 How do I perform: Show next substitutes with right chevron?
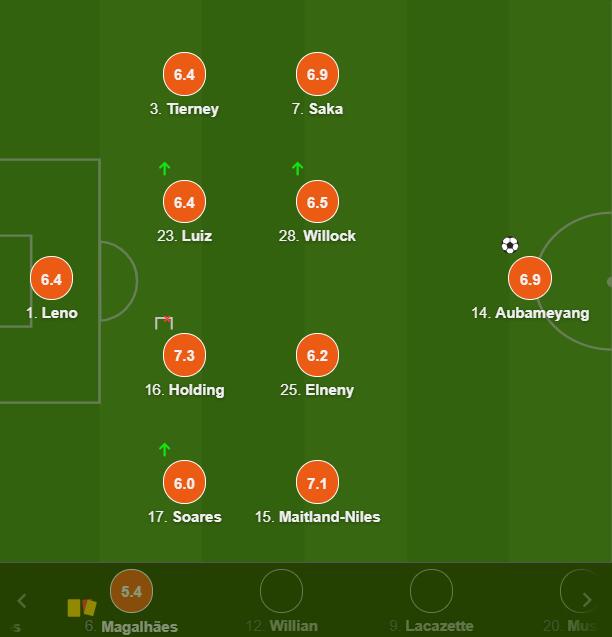pyautogui.click(x=587, y=600)
